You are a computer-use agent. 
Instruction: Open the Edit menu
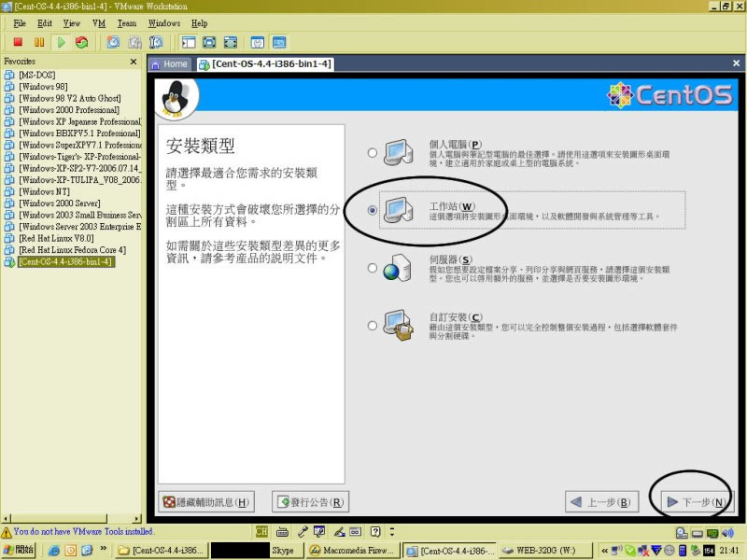[x=45, y=23]
